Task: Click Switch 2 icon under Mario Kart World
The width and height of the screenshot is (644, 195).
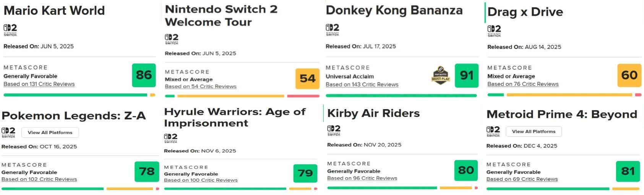Action: tap(10, 30)
